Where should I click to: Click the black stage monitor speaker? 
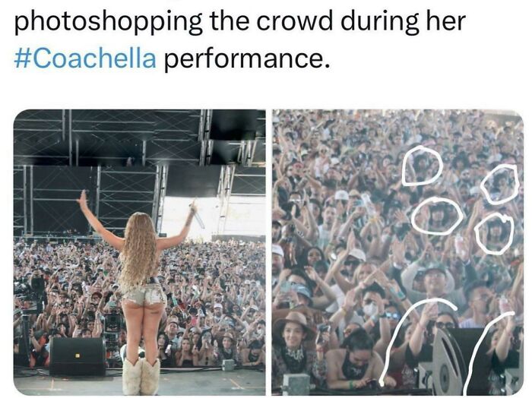pyautogui.click(x=78, y=356)
